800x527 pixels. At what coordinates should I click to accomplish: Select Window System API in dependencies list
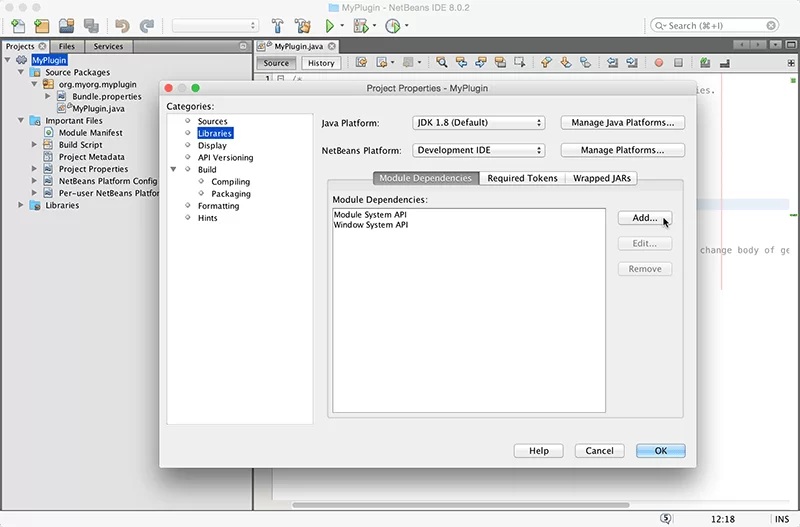point(371,225)
